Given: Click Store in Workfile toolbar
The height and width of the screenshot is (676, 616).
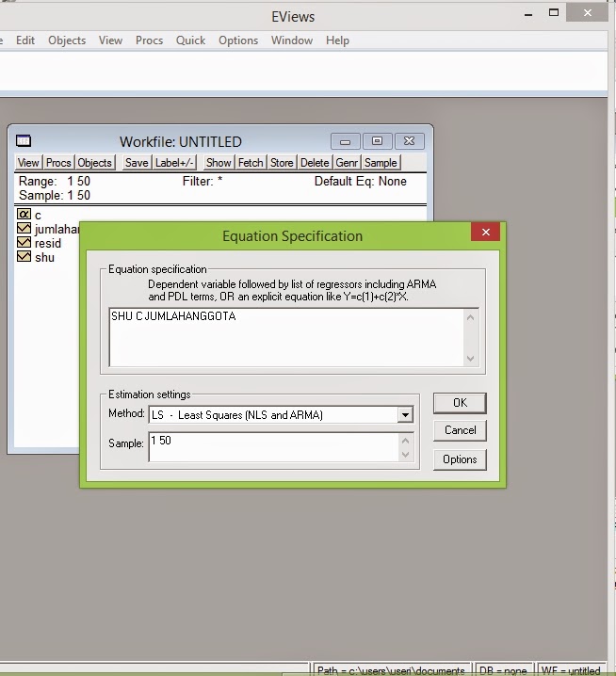Looking at the screenshot, I should click(282, 163).
